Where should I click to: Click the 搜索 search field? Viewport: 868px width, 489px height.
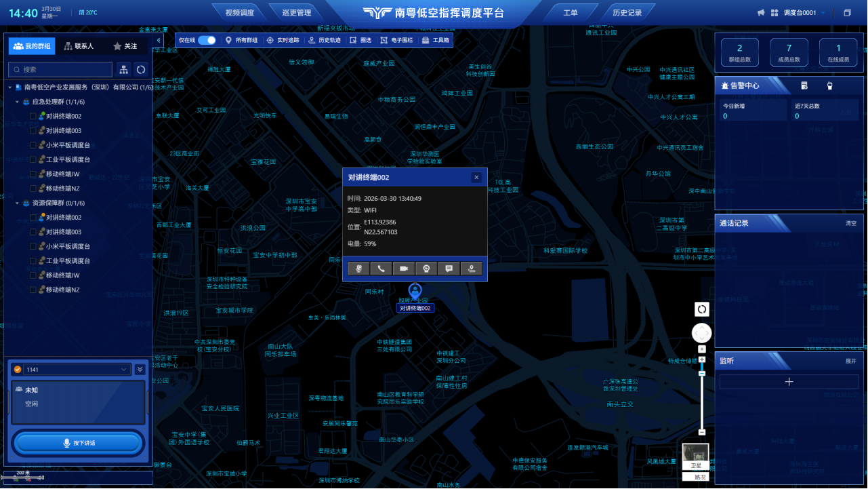pos(60,69)
